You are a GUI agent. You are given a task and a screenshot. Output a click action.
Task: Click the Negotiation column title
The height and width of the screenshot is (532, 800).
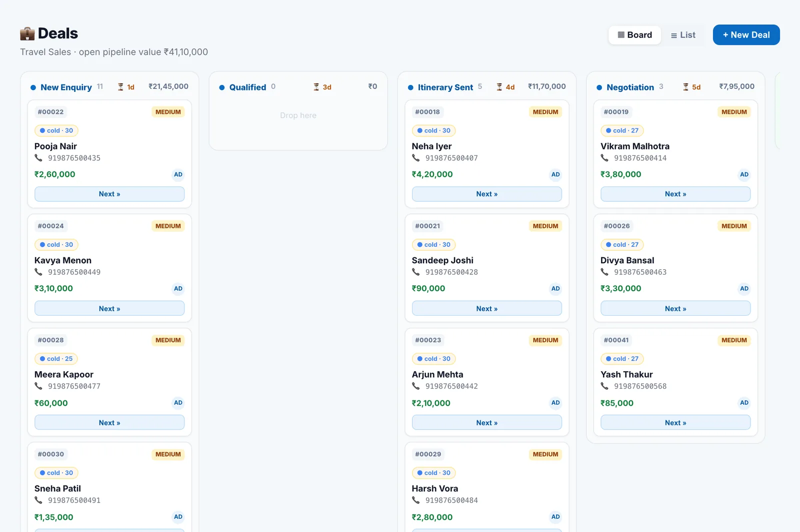tap(630, 87)
